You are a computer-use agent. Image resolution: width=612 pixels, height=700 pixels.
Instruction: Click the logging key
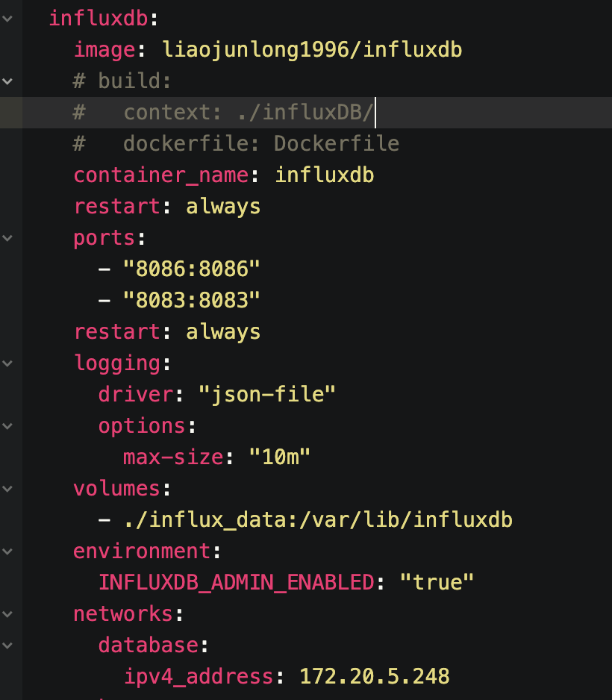pos(117,363)
